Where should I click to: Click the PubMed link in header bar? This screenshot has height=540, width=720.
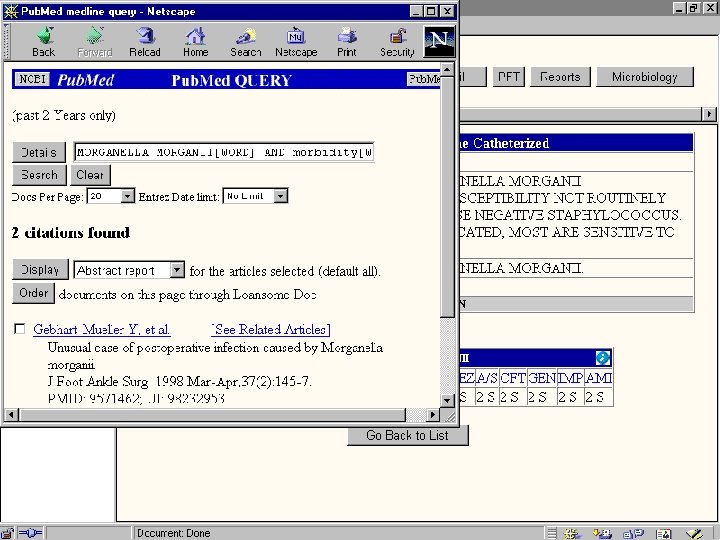pos(423,79)
